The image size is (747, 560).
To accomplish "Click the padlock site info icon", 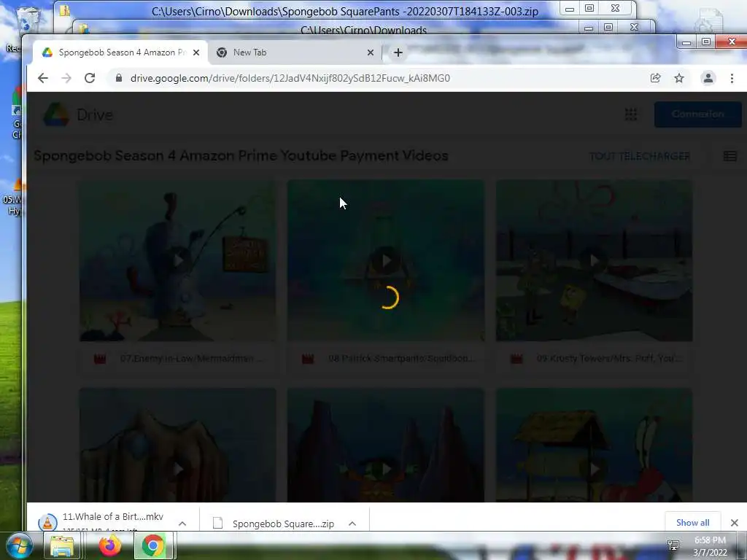I will 119,78.
